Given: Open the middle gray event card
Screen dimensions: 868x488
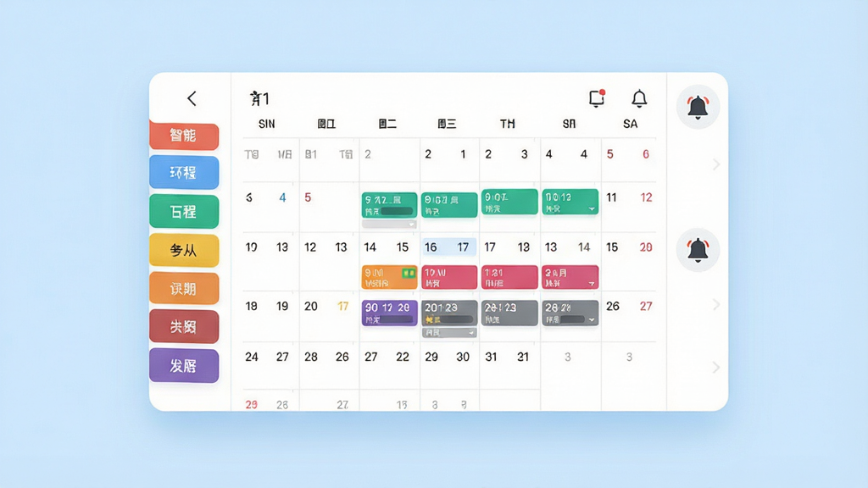Looking at the screenshot, I should coord(509,313).
